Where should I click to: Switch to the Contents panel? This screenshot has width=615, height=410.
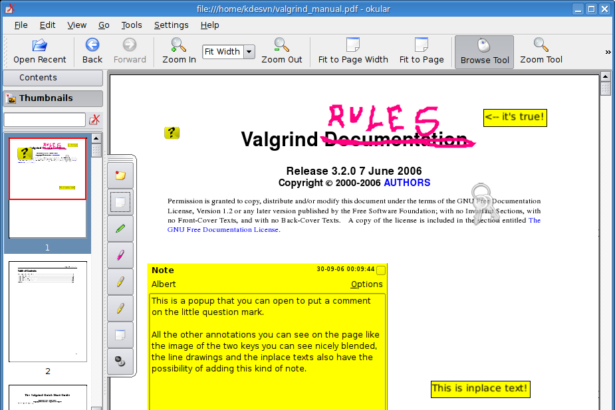point(38,77)
